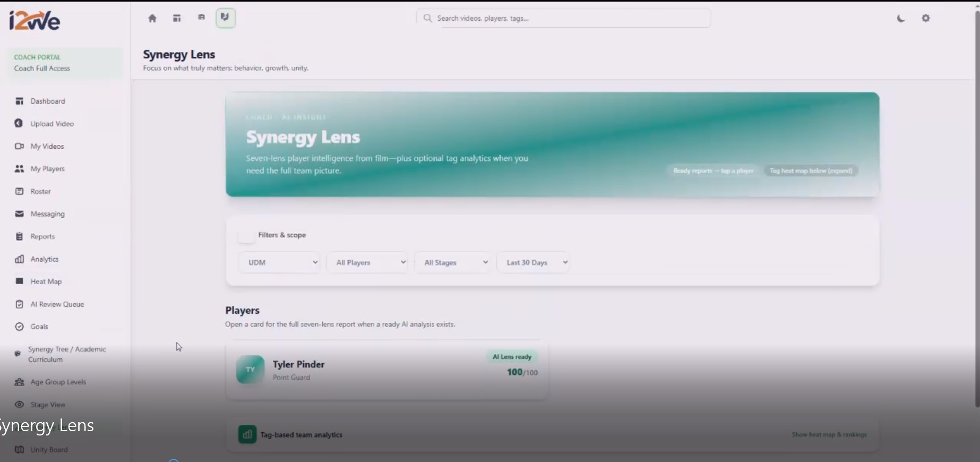The height and width of the screenshot is (462, 980).
Task: Toggle dark mode moon icon
Action: [901, 19]
